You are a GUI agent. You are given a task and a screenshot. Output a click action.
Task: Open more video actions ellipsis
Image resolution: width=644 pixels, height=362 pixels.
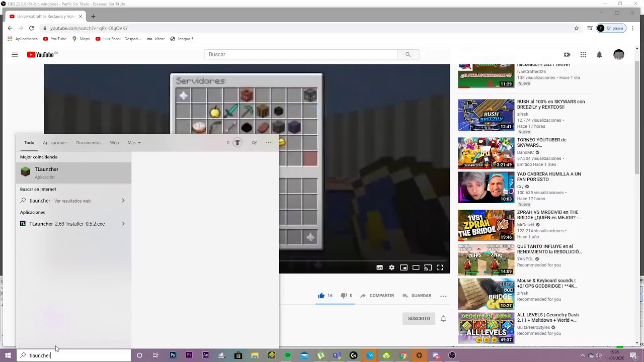pos(443,296)
